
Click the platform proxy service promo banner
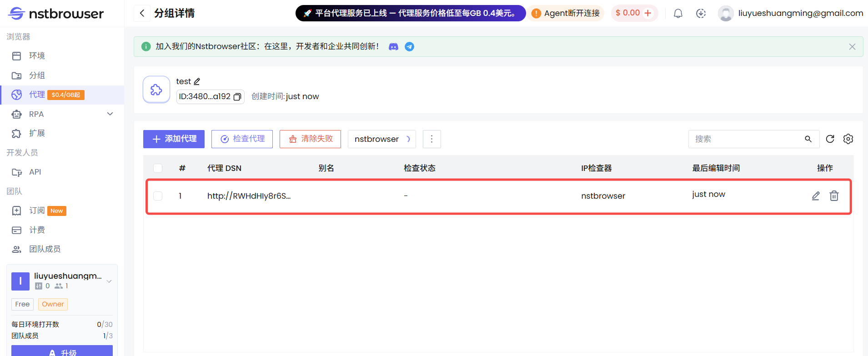tap(411, 13)
